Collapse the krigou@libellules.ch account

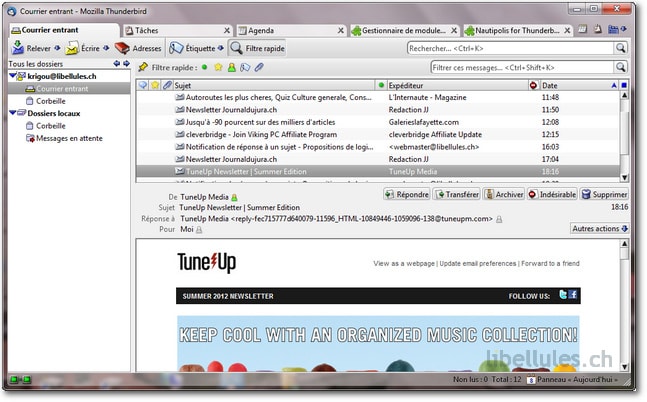[x=12, y=76]
